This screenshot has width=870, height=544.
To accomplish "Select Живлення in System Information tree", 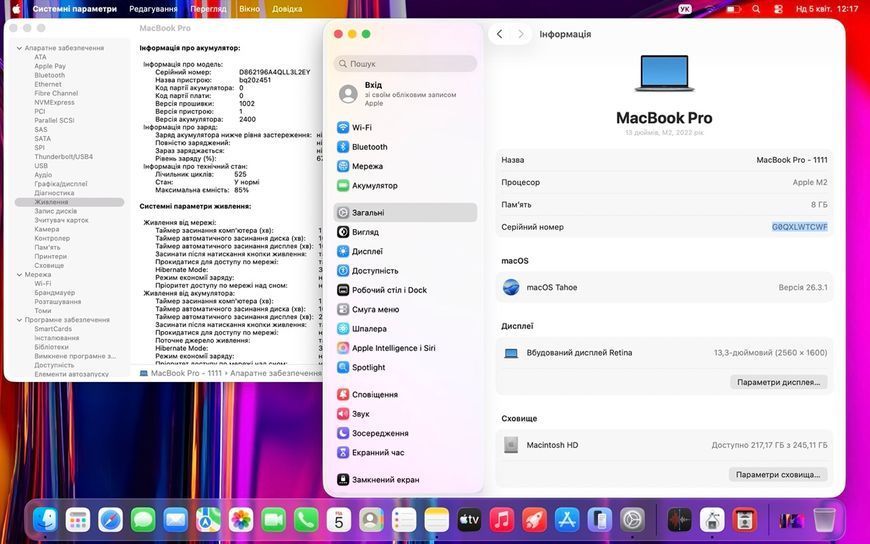I will (x=69, y=202).
